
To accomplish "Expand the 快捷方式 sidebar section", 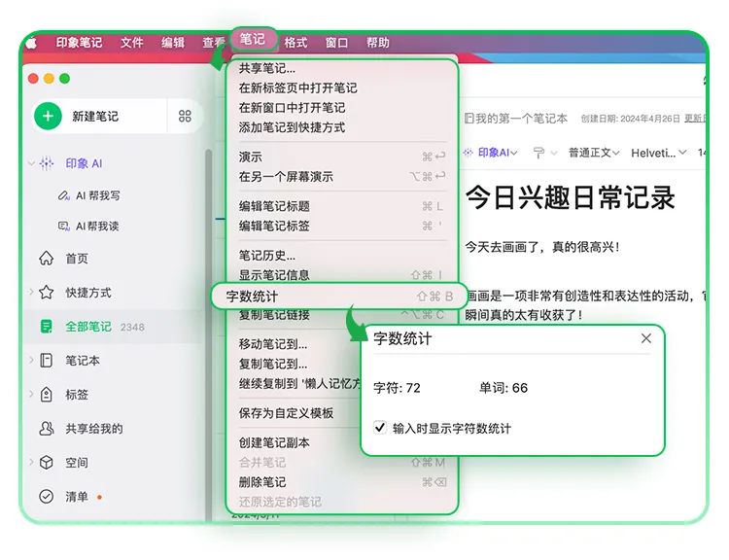I will pos(32,292).
